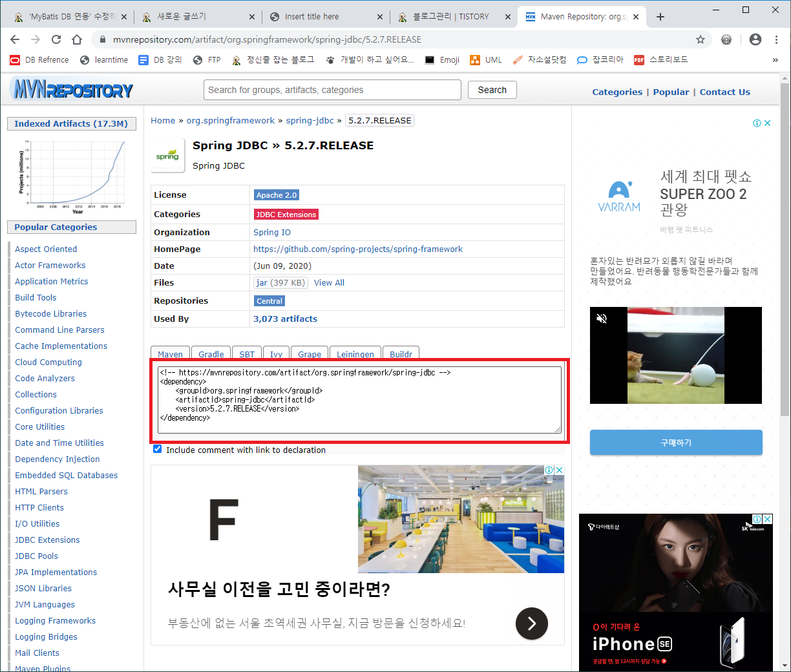Viewport: 791px width, 672px height.
Task: Switch to the Buildr tab
Action: (401, 353)
